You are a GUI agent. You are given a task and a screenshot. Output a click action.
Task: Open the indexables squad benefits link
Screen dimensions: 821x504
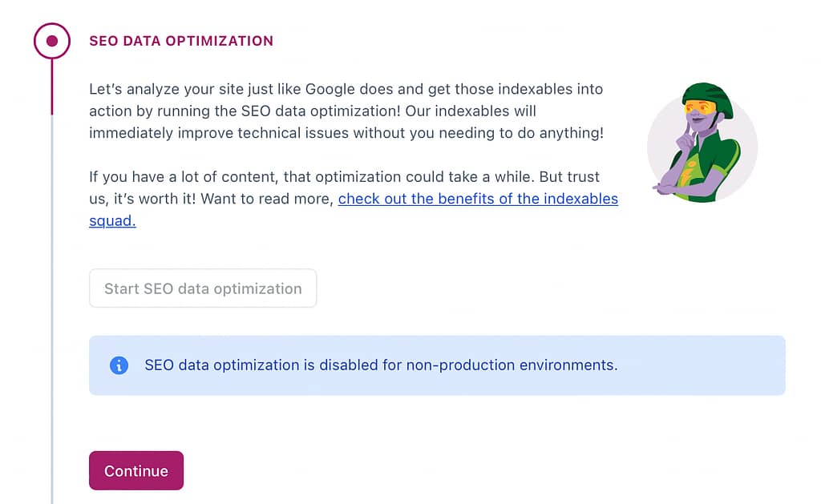click(x=479, y=199)
